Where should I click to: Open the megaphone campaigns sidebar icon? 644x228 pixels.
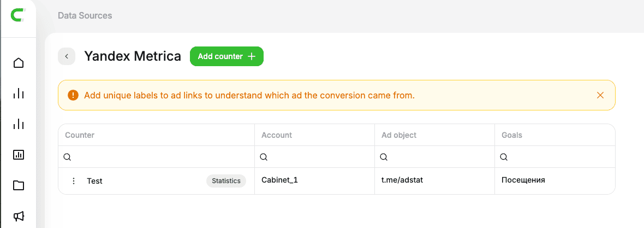[19, 216]
